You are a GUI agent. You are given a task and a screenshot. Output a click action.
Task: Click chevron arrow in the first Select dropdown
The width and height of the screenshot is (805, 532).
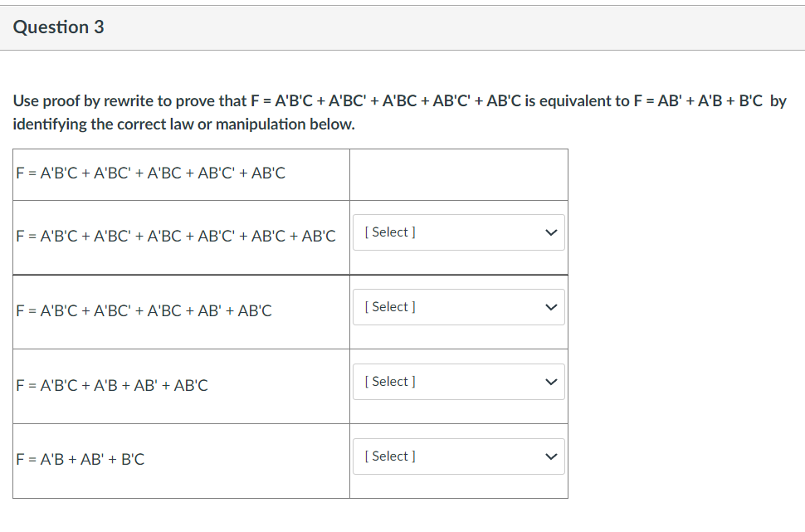[548, 232]
